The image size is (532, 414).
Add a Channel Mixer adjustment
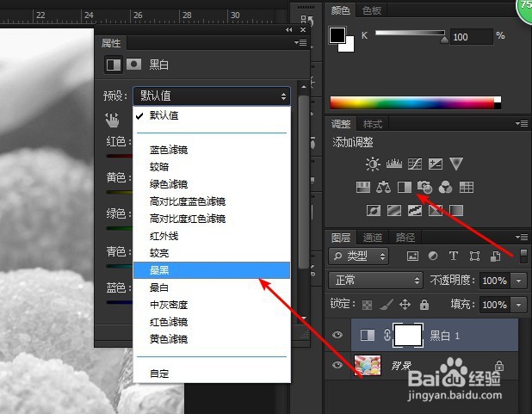tap(445, 187)
